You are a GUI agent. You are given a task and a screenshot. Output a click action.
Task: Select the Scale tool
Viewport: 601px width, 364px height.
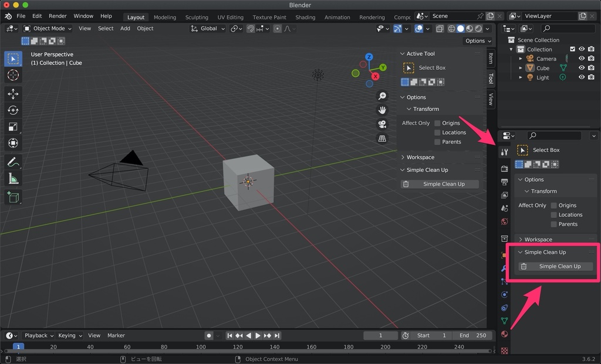(x=13, y=127)
